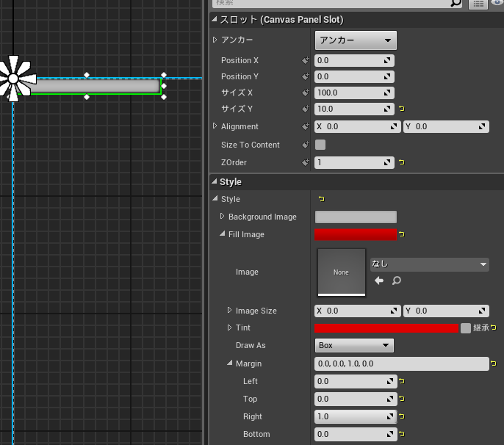Use selected asset arrow for Image

point(379,281)
